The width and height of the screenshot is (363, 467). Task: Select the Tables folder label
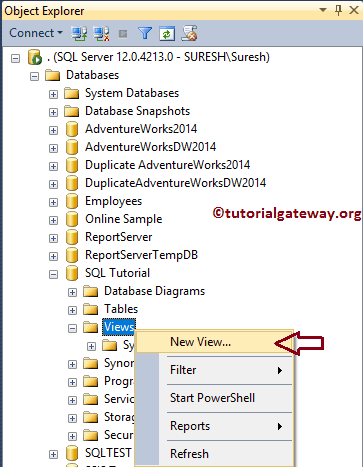[121, 309]
